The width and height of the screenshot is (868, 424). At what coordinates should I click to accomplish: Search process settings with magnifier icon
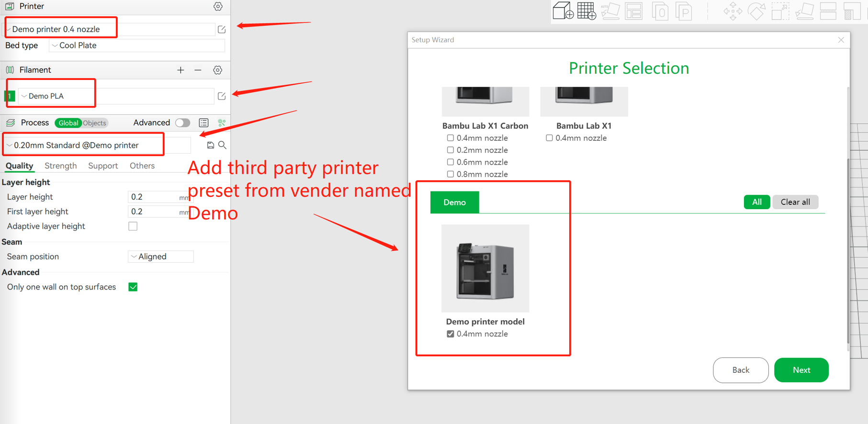tap(222, 145)
